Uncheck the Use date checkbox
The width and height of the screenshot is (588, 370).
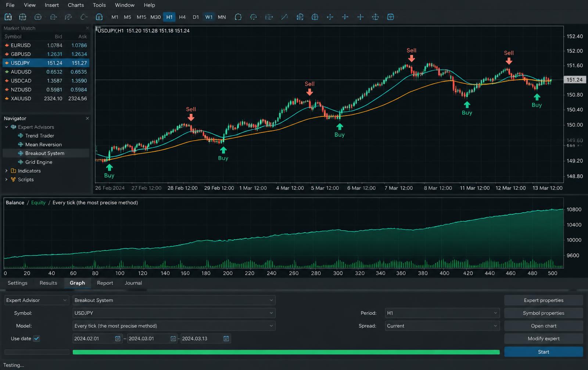tap(36, 338)
